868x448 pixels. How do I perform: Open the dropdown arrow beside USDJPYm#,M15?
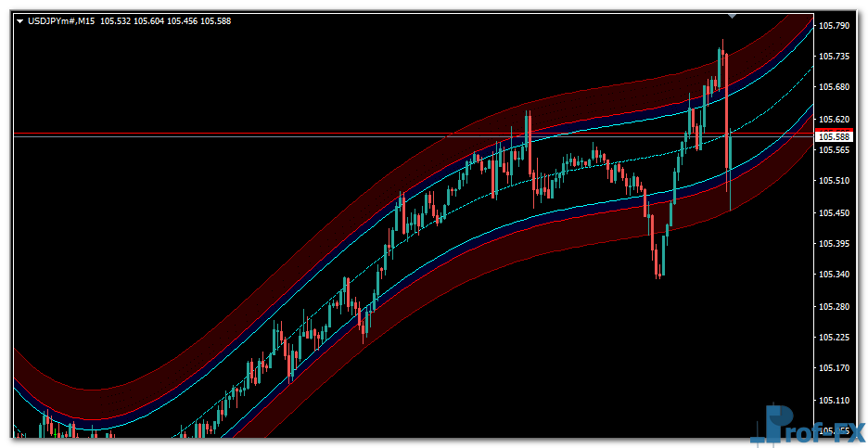pos(20,20)
